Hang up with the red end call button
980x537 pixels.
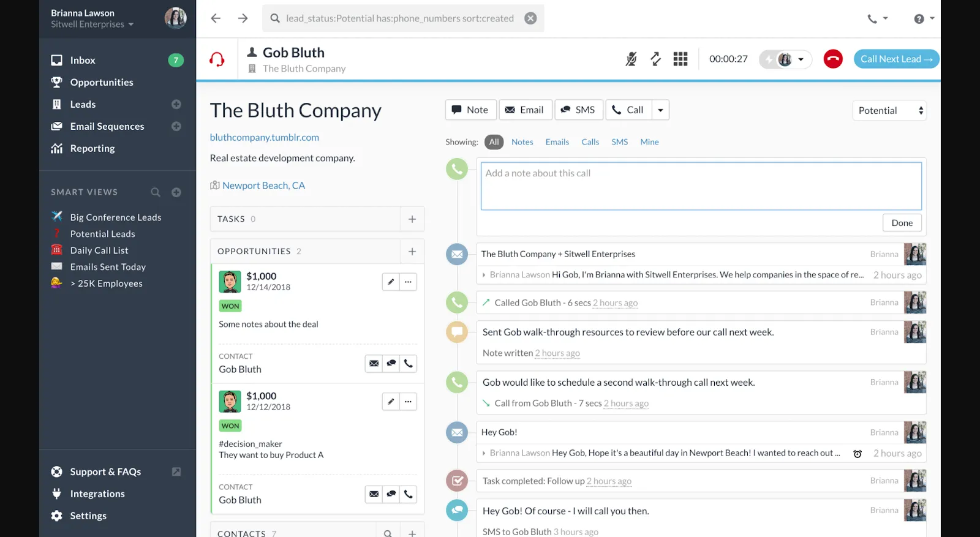[x=832, y=59]
